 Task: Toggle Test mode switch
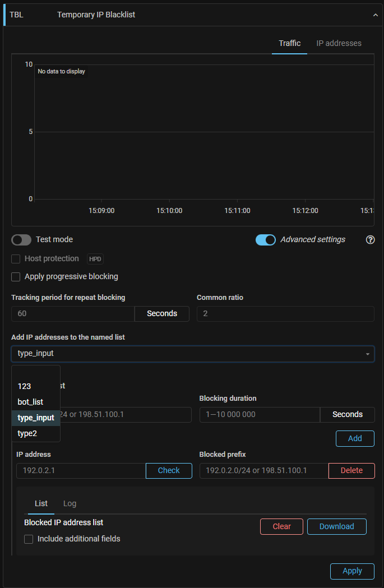pos(21,240)
